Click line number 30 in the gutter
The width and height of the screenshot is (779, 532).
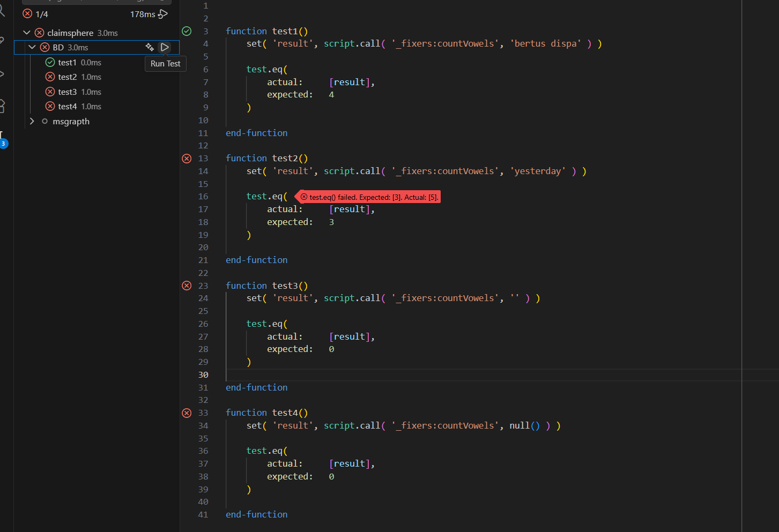click(x=203, y=375)
